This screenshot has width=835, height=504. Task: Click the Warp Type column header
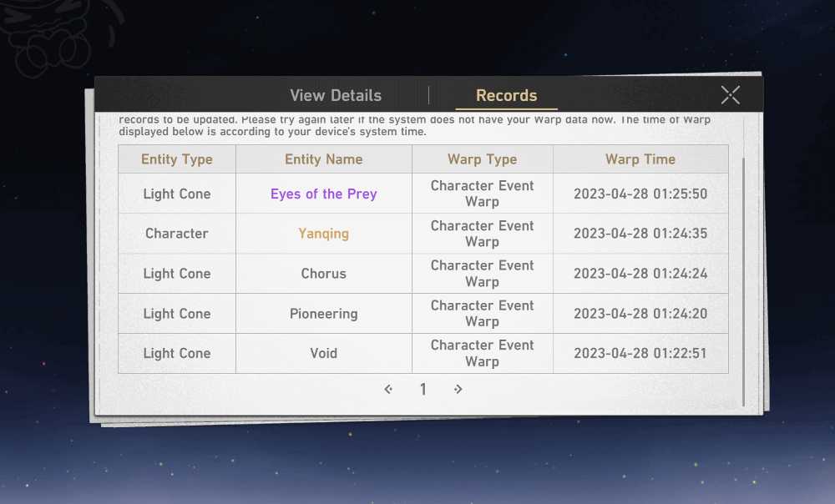[483, 159]
